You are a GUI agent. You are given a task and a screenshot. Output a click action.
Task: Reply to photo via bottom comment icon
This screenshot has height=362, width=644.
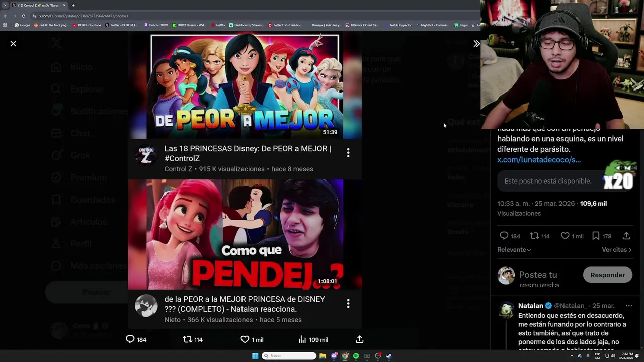click(130, 339)
